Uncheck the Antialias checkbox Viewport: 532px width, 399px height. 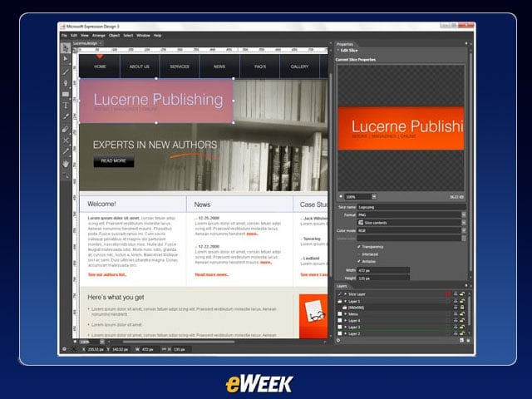(358, 261)
